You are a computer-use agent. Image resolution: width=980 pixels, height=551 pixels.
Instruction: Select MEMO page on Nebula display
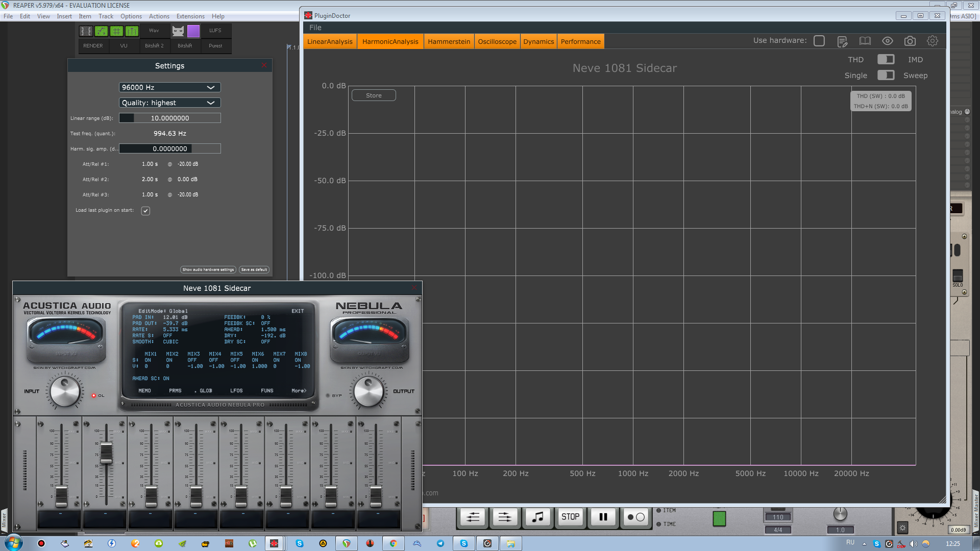tap(145, 391)
